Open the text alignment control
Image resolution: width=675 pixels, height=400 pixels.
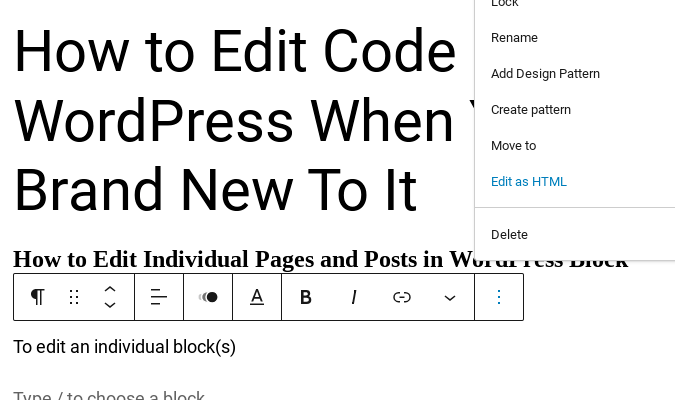159,297
